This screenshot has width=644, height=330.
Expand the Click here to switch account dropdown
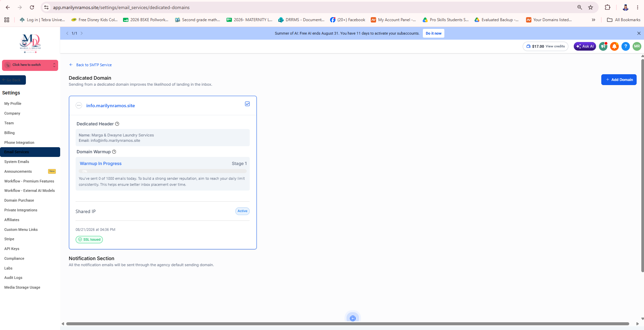(x=30, y=65)
